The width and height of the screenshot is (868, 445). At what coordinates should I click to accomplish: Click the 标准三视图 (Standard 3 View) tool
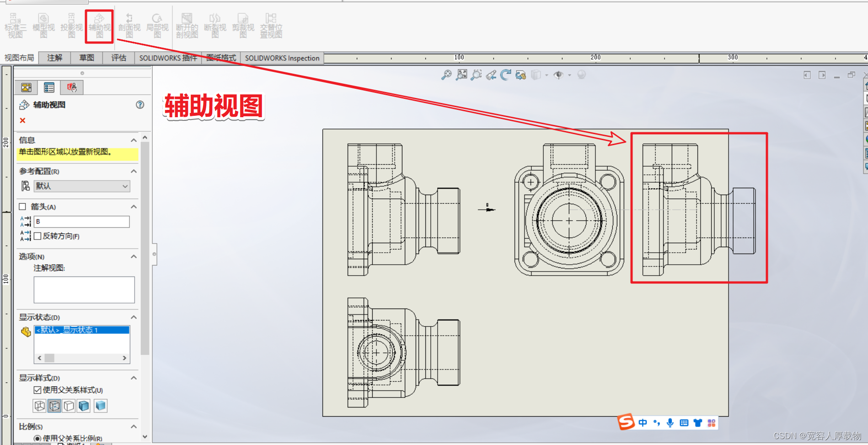15,26
